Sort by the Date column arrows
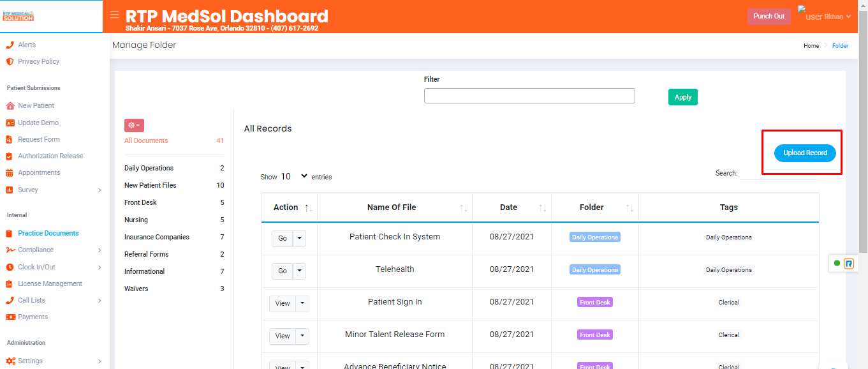 [x=543, y=207]
